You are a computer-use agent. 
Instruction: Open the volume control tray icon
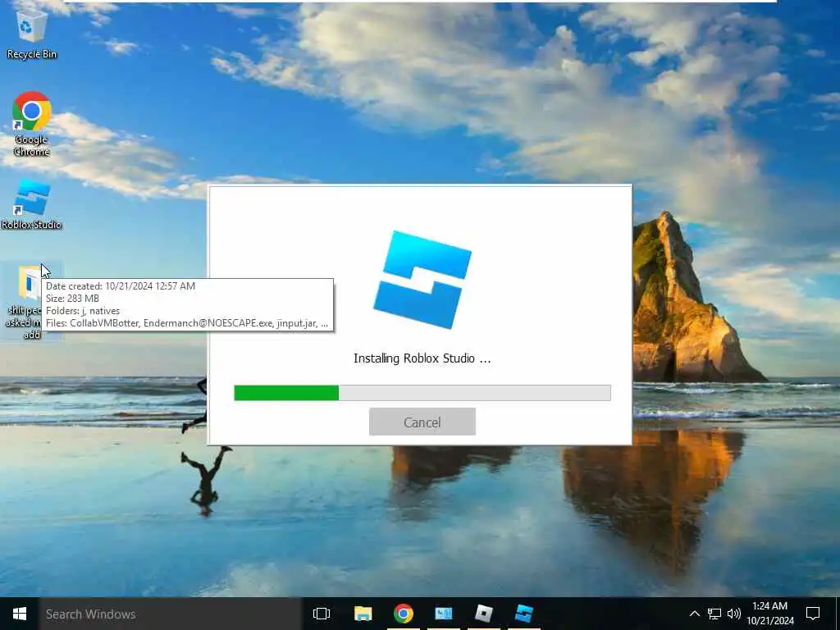pyautogui.click(x=734, y=614)
